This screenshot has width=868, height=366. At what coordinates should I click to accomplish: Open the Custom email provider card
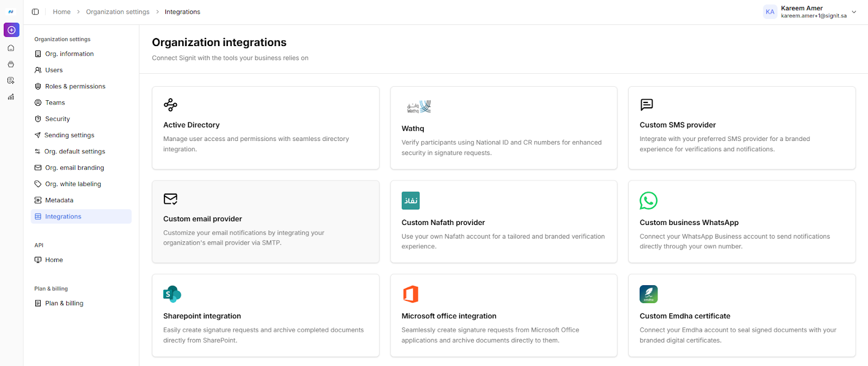pos(265,222)
